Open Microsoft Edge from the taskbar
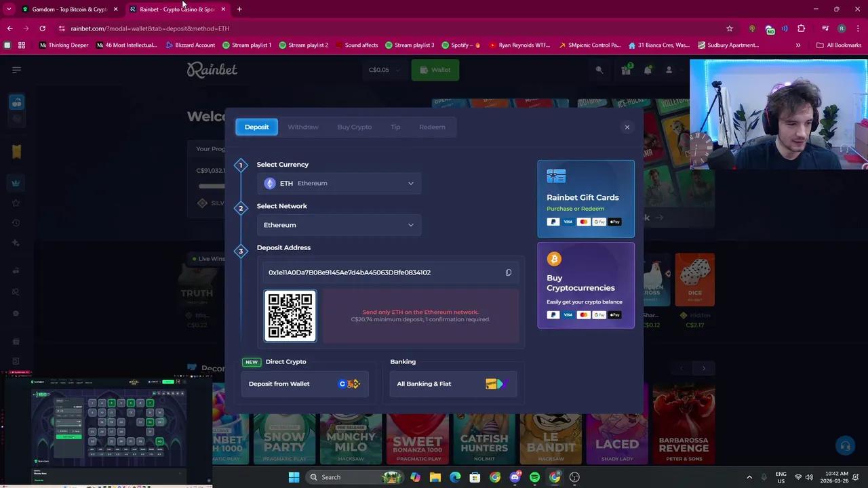868x488 pixels. tap(455, 477)
